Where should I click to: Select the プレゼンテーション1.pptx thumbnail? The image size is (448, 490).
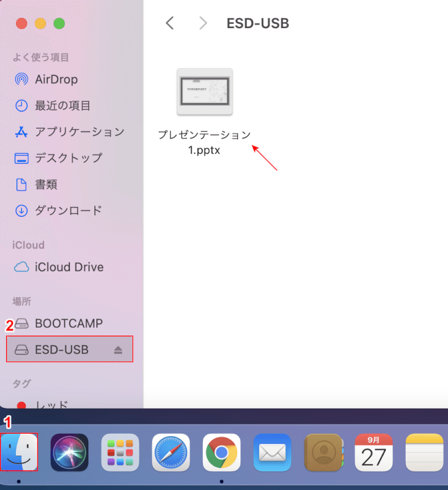click(205, 92)
